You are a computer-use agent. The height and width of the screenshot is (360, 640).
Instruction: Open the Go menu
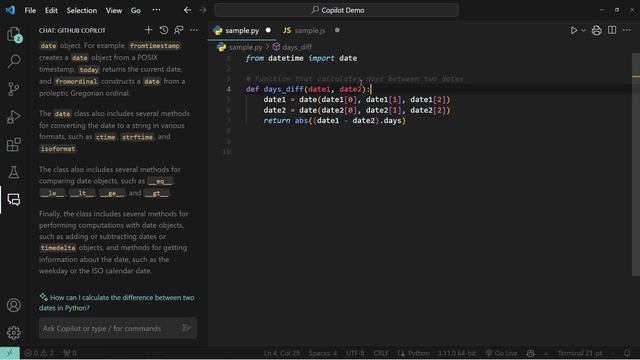(x=136, y=10)
